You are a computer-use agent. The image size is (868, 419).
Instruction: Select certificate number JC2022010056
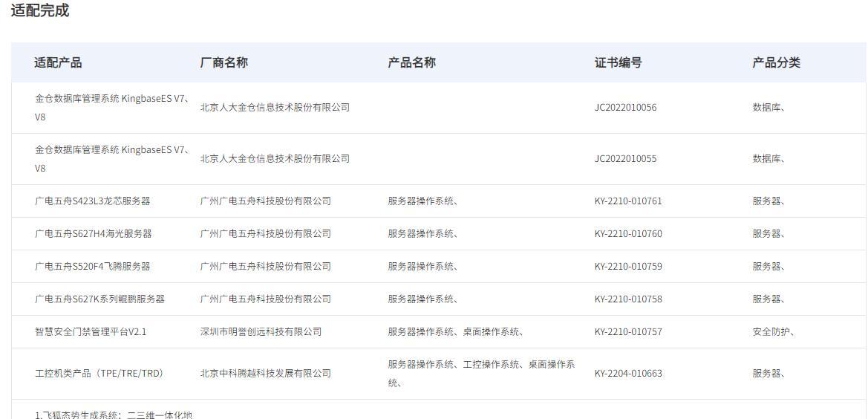[625, 108]
